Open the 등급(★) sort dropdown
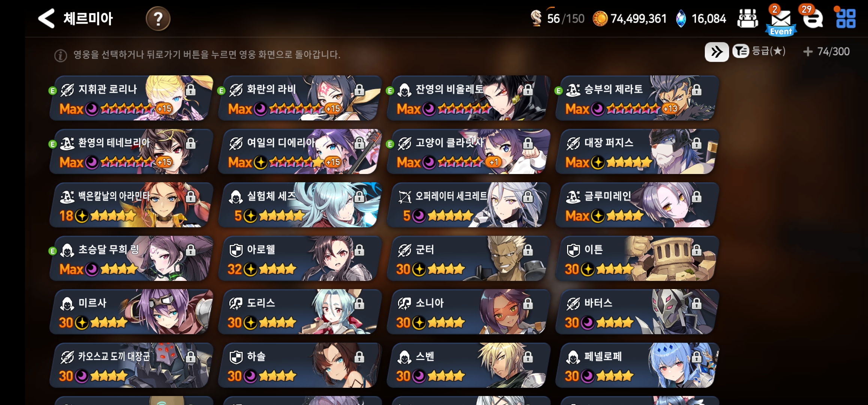This screenshot has width=868, height=405. 759,51
